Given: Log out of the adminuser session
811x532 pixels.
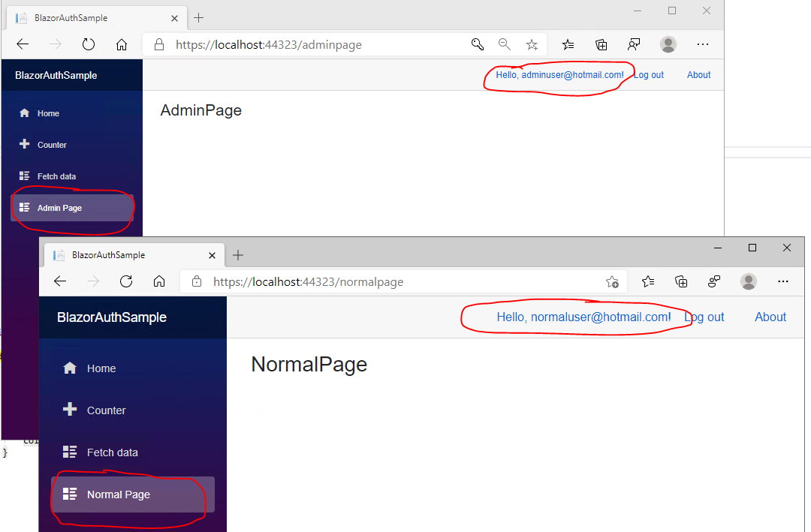Looking at the screenshot, I should click(649, 75).
